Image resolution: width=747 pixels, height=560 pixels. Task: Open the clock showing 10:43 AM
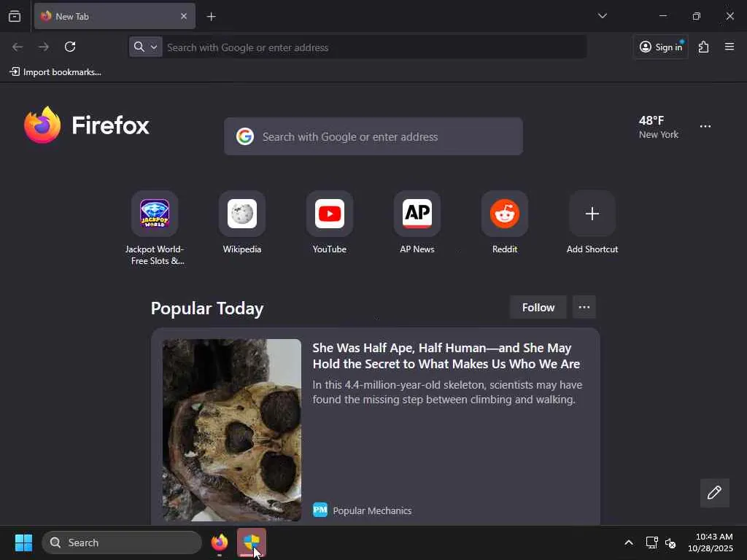(x=711, y=542)
